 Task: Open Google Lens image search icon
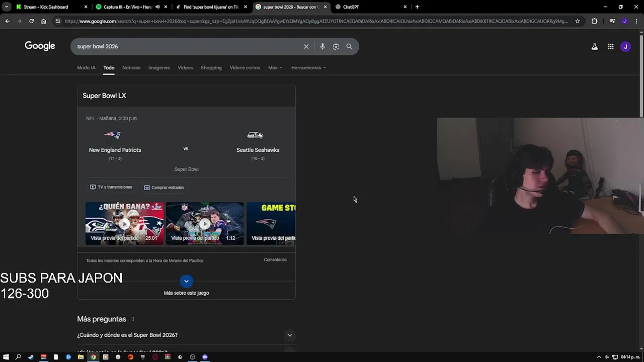(x=336, y=46)
